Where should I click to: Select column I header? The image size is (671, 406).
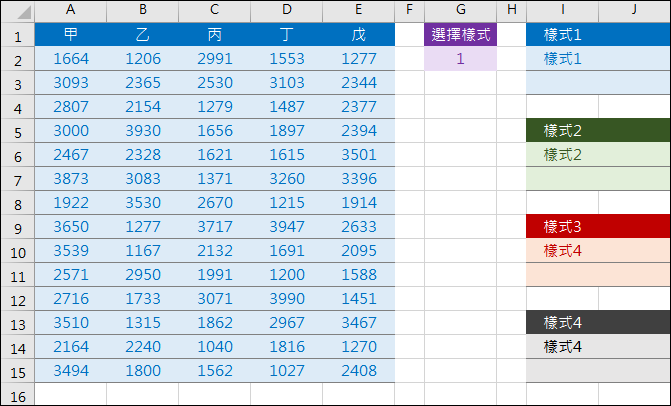coord(562,11)
